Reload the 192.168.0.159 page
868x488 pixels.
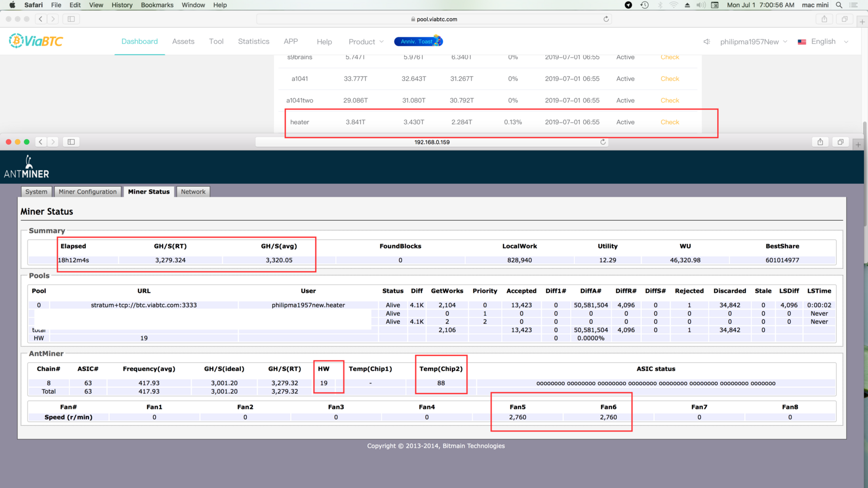[603, 142]
